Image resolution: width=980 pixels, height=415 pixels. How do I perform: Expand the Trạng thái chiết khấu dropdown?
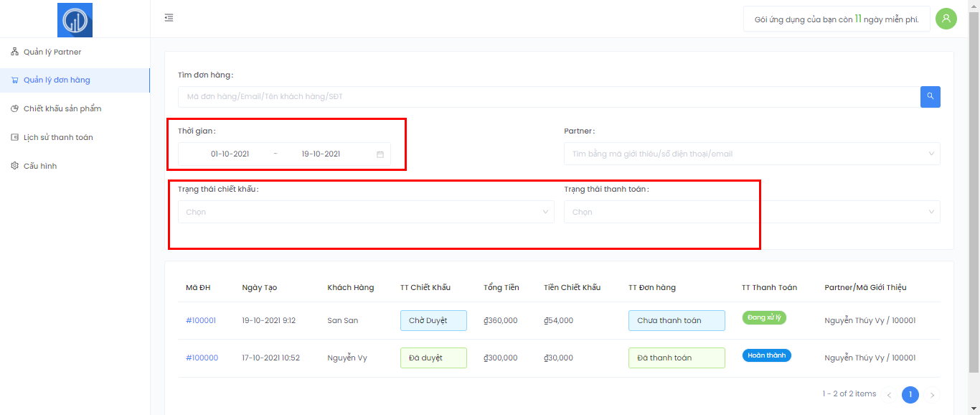click(366, 212)
